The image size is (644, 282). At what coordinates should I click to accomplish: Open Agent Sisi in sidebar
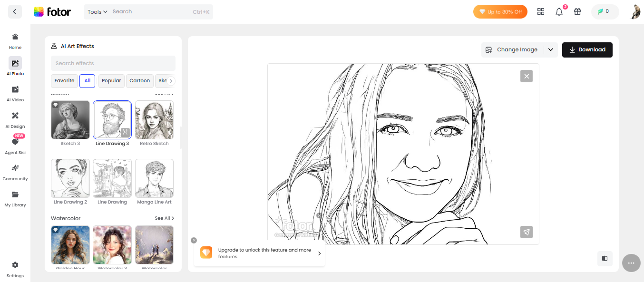[x=15, y=145]
